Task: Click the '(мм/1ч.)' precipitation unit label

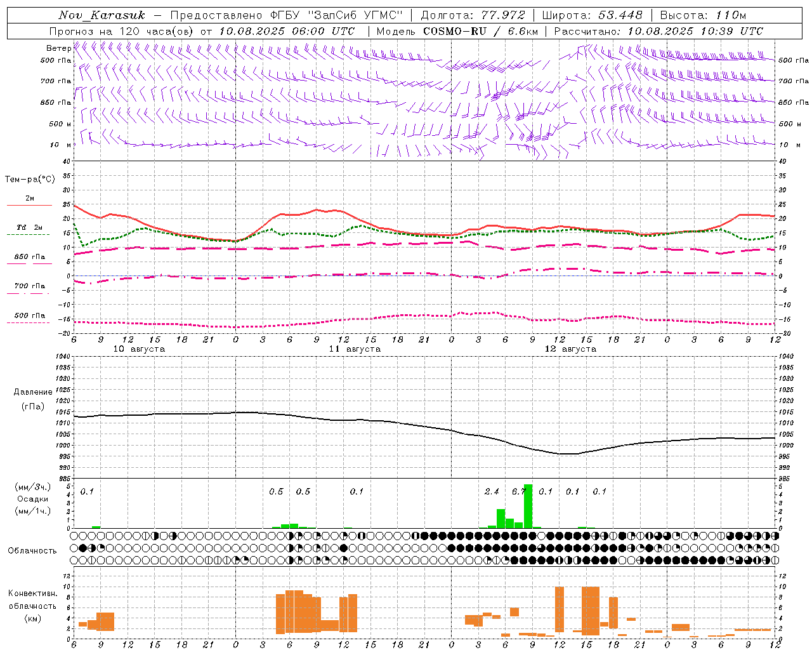Action: click(x=32, y=511)
